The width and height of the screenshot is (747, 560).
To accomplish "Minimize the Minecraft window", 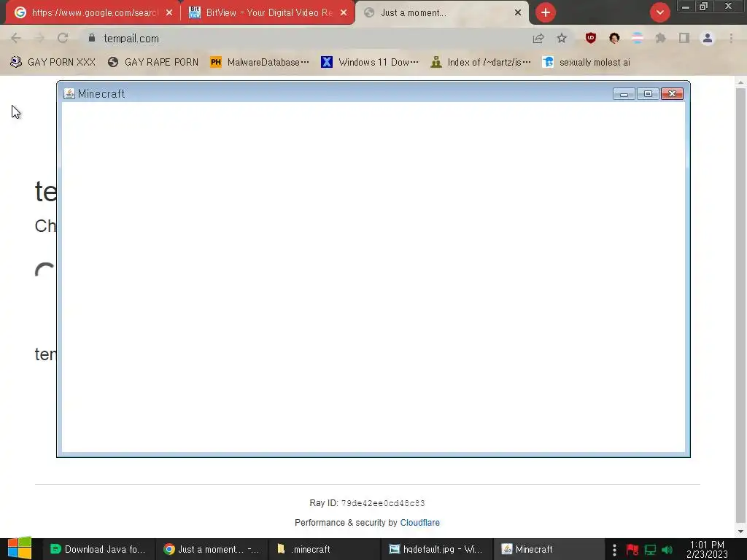I will (624, 94).
